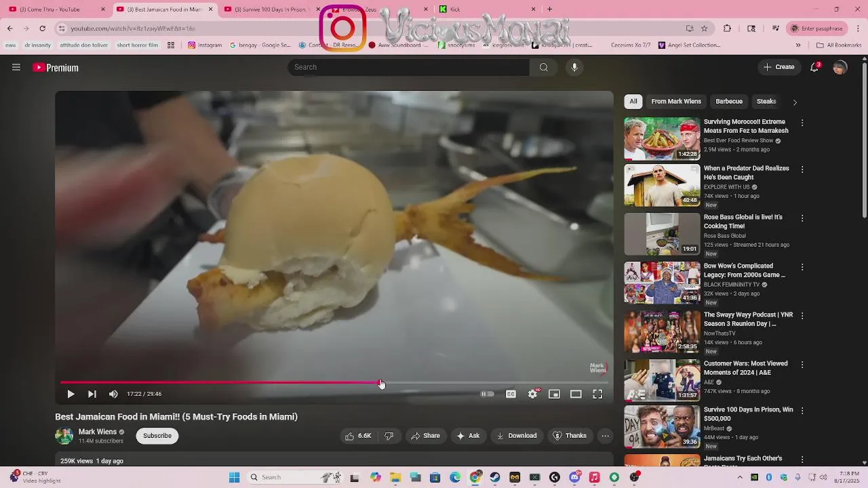Open options for Bow Wow's Complicated Legacy video
Image resolution: width=868 pixels, height=488 pixels.
click(802, 267)
